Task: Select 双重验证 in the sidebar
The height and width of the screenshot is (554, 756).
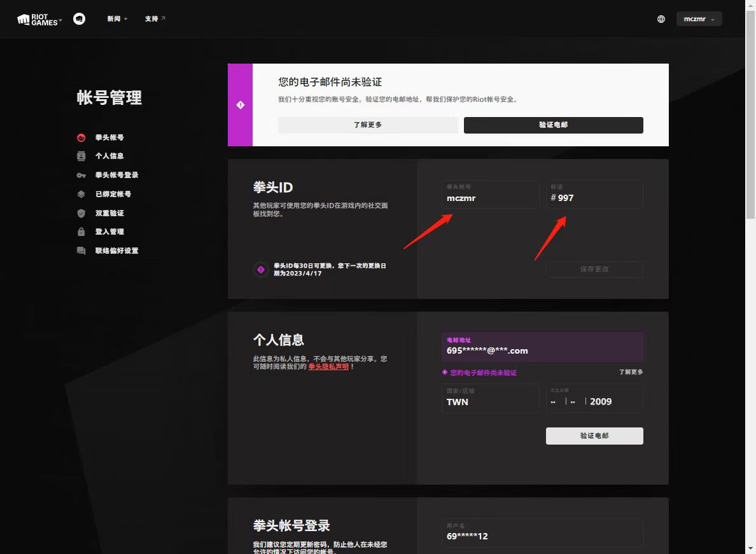Action: tap(109, 213)
